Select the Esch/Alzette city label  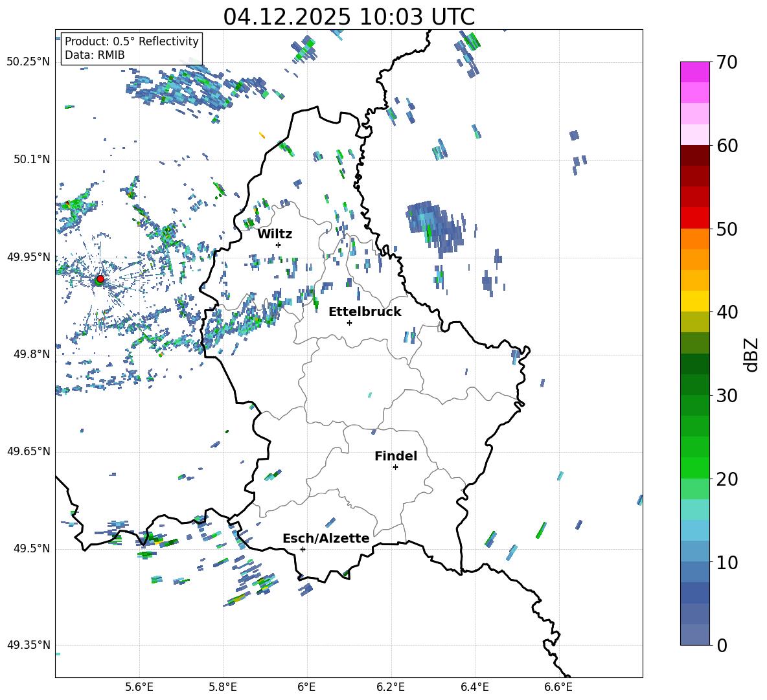tap(326, 538)
